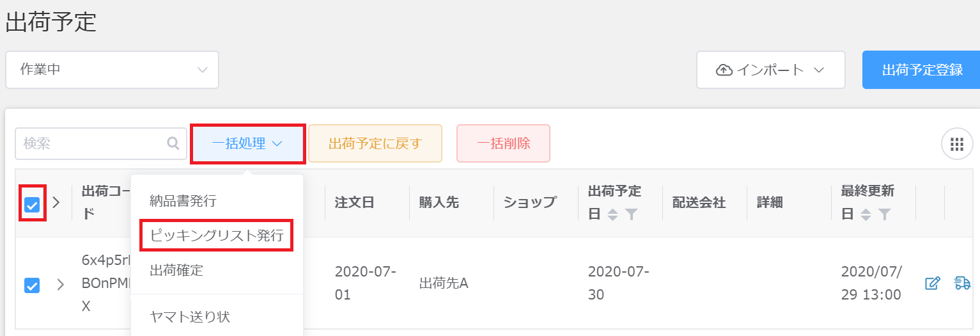This screenshot has height=336, width=980.
Task: Select ピッキングリスト発行 from the menu
Action: point(217,236)
